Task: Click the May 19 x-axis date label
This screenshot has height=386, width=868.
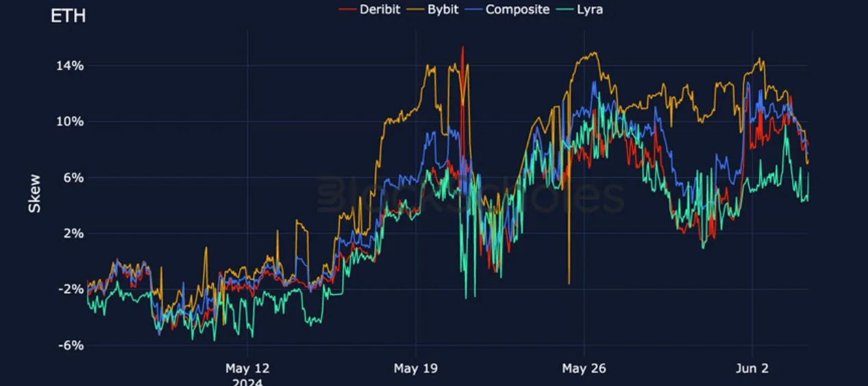Action: point(415,369)
